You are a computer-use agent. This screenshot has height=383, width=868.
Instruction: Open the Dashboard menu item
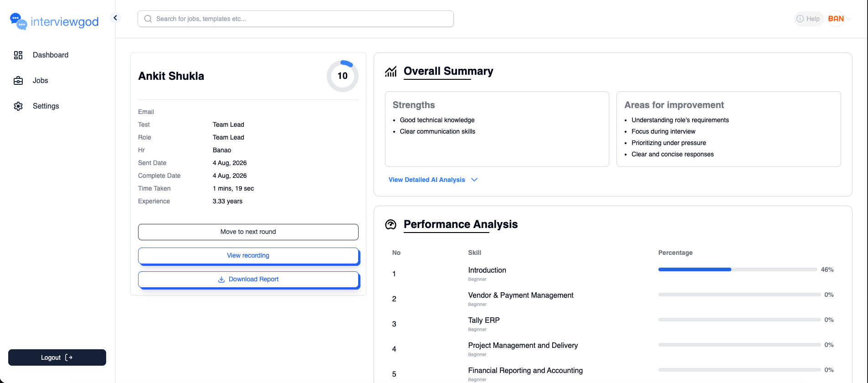click(x=51, y=55)
